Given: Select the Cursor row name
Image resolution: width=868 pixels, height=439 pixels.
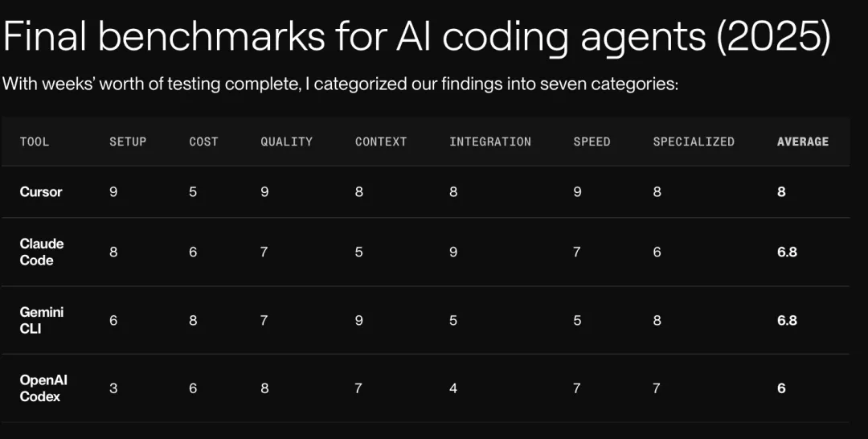Looking at the screenshot, I should (x=41, y=192).
